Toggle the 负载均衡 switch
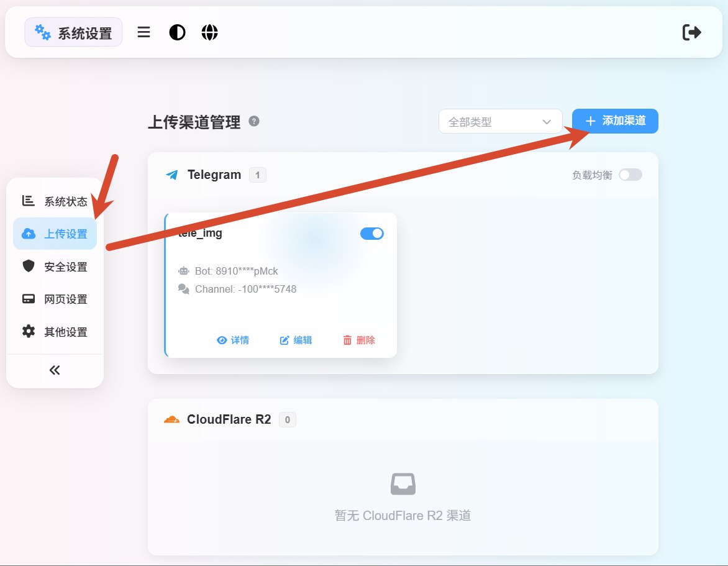The height and width of the screenshot is (566, 728). (x=630, y=175)
